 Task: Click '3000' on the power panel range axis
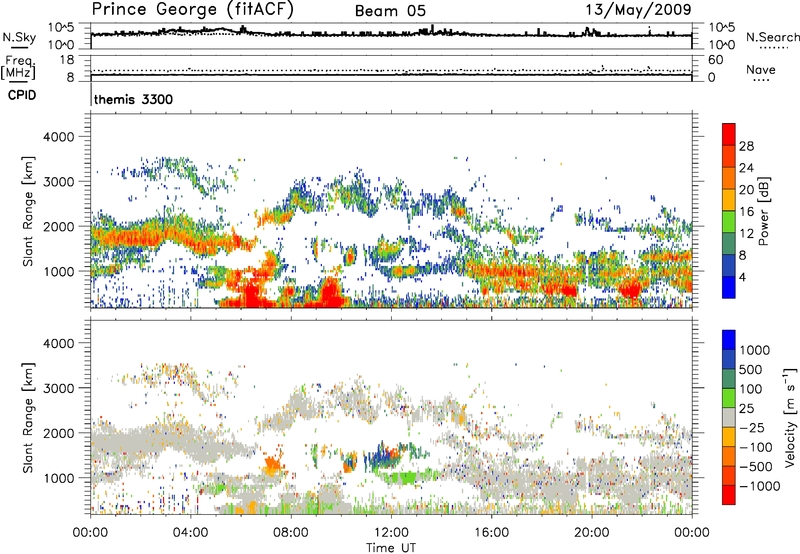click(x=58, y=182)
